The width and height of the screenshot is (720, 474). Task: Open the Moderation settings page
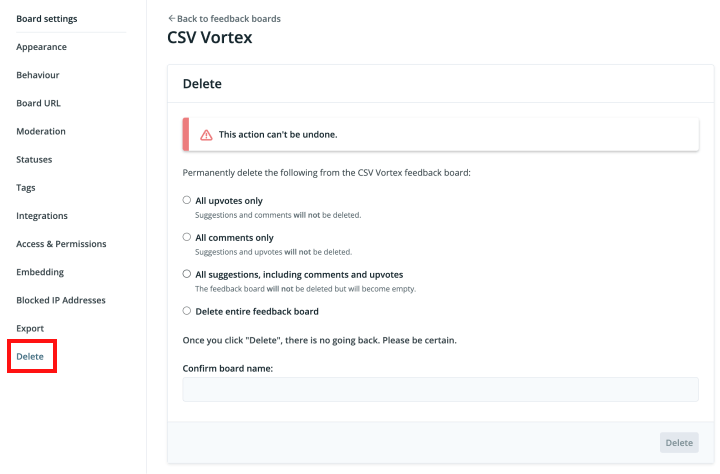tap(41, 131)
